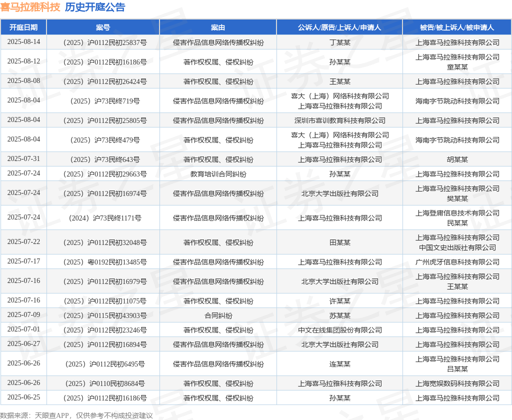The image size is (512, 420).
Task: Click case number 沪0112民初25837号
Action: click(x=105, y=42)
